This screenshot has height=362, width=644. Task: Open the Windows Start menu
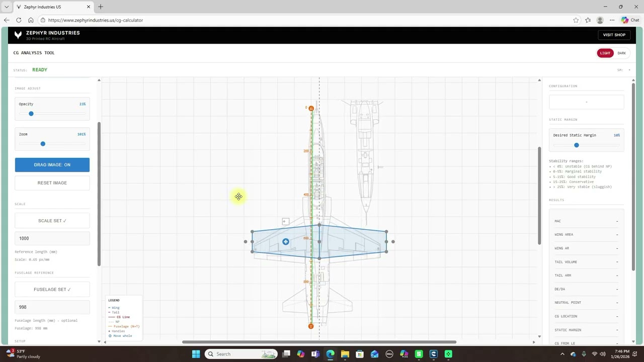pos(196,354)
